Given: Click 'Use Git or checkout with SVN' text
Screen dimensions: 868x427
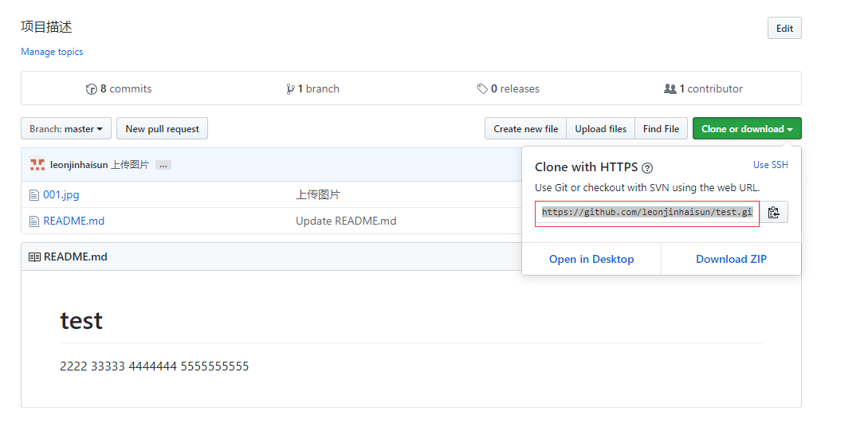Looking at the screenshot, I should coord(647,187).
